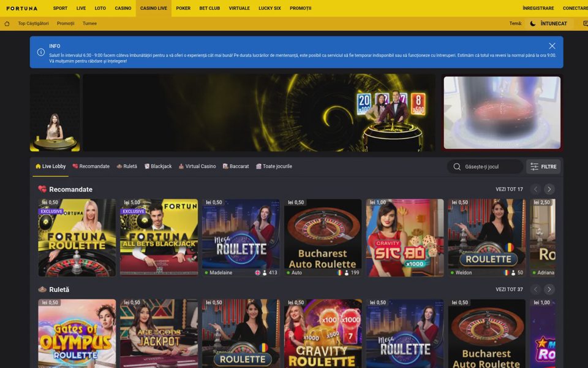
Task: Open the CASINO LIVE menu
Action: pyautogui.click(x=154, y=8)
